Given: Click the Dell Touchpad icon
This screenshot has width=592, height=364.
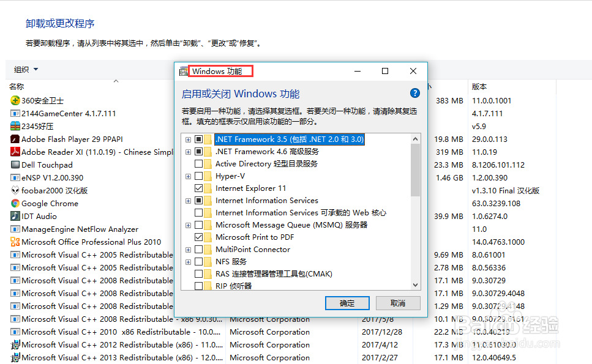Looking at the screenshot, I should pos(15,165).
